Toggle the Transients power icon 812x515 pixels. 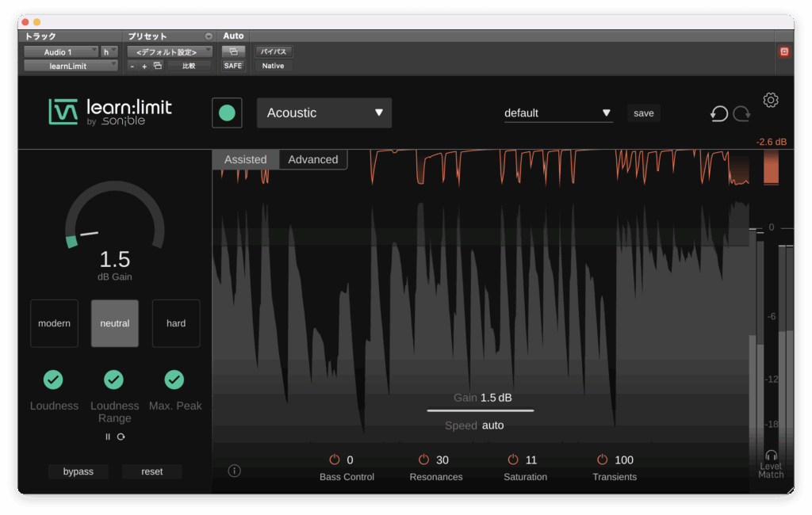(603, 460)
